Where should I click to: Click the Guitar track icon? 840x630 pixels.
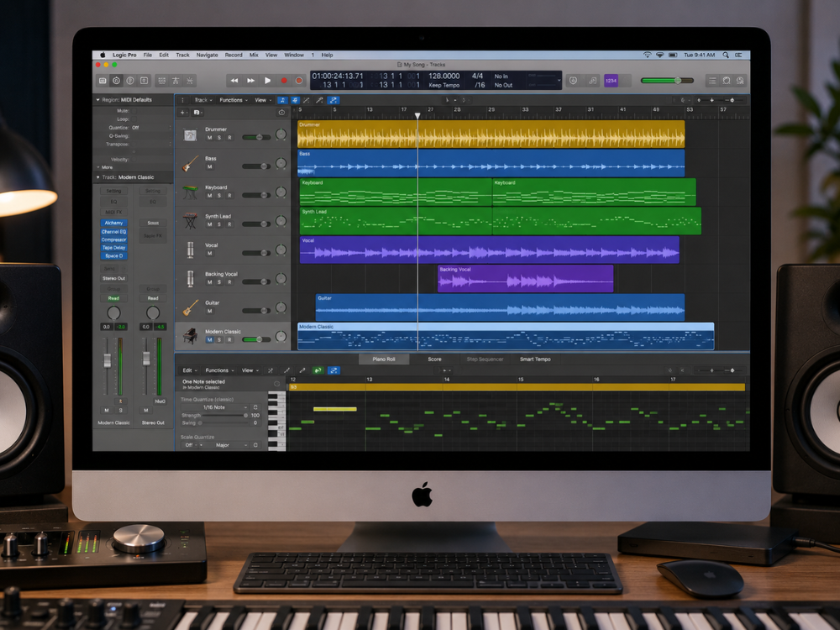tap(190, 307)
